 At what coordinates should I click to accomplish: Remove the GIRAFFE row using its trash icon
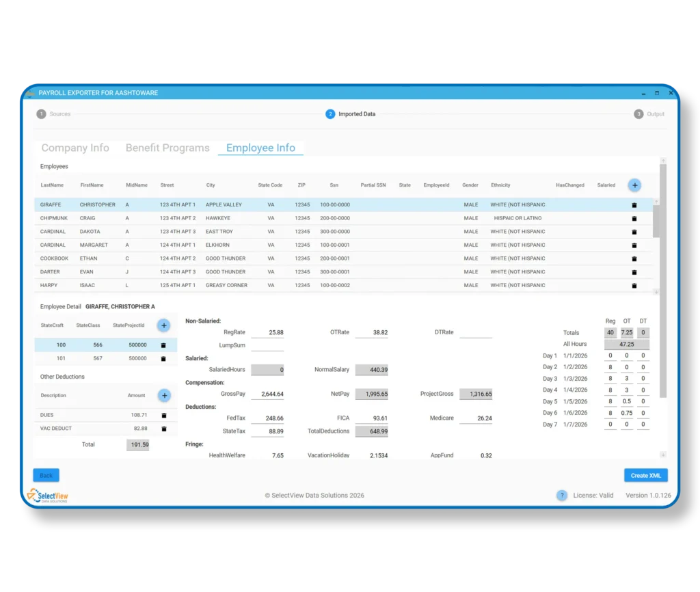(634, 204)
